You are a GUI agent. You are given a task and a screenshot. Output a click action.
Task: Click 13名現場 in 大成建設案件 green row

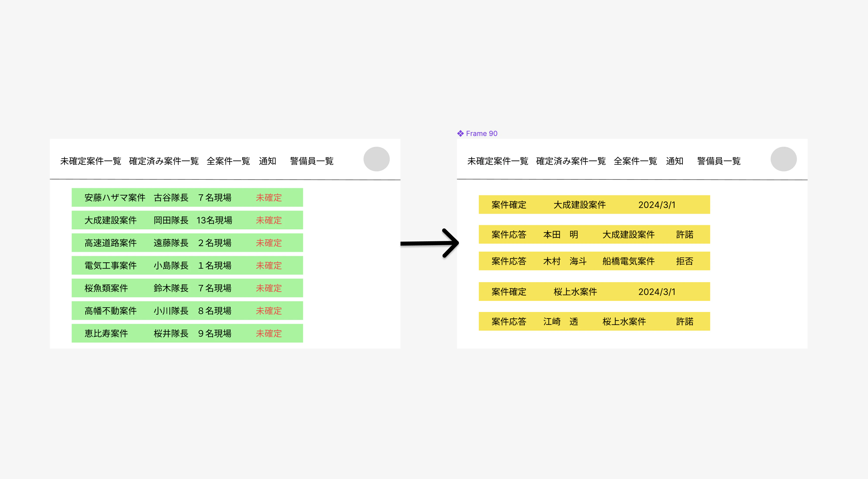pos(214,220)
